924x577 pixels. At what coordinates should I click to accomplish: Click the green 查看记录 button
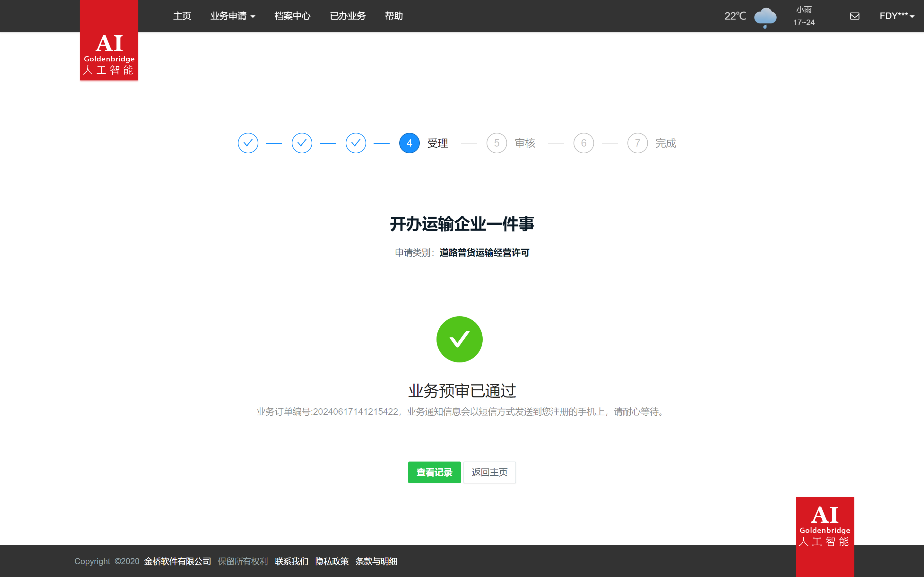(434, 472)
